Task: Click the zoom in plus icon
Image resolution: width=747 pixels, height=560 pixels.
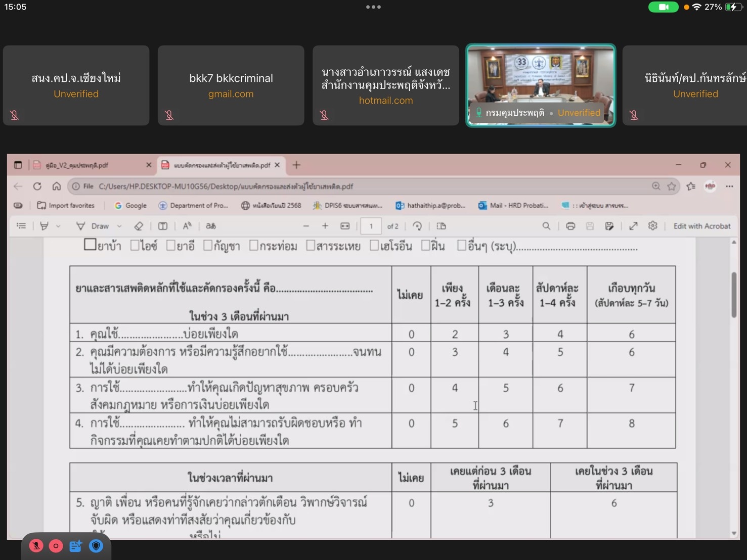Action: click(x=325, y=226)
